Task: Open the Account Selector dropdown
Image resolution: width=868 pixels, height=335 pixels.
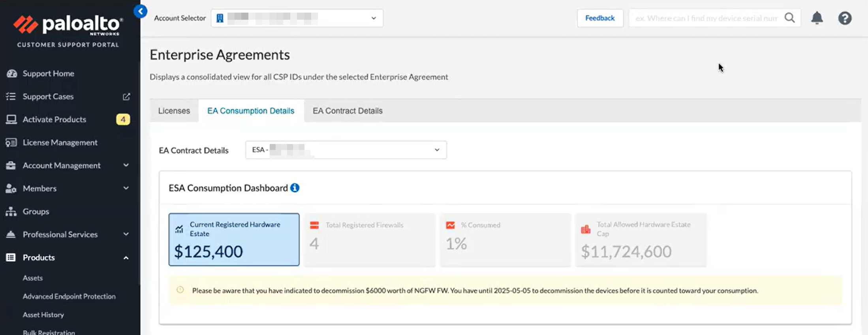Action: (x=297, y=18)
